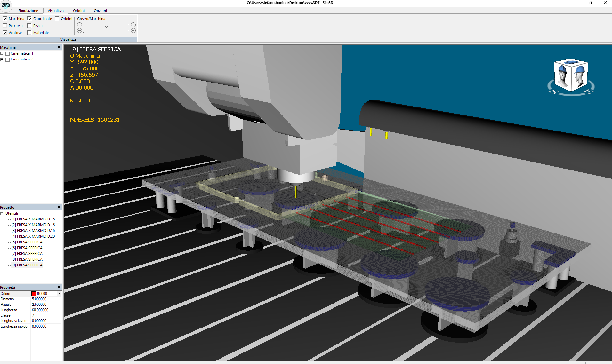Click the 3D view orientation cube
Image resolution: width=612 pixels, height=364 pixels.
[x=571, y=76]
